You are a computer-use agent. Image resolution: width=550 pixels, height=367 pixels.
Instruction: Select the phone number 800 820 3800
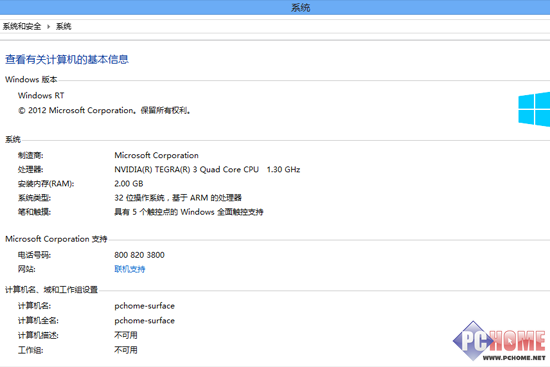click(x=139, y=255)
